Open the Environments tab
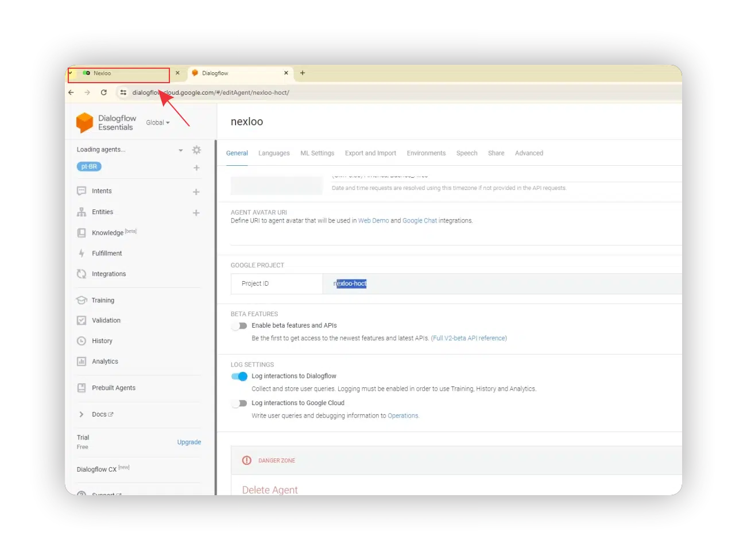This screenshot has width=747, height=560. tap(426, 153)
